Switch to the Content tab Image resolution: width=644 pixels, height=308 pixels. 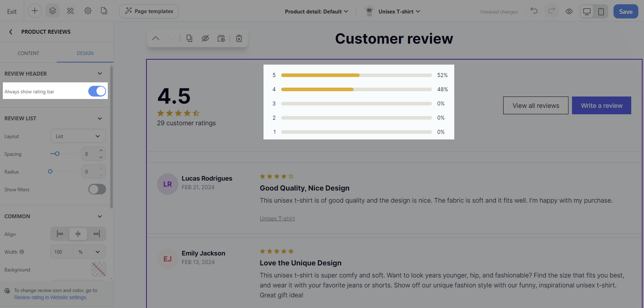[x=28, y=53]
